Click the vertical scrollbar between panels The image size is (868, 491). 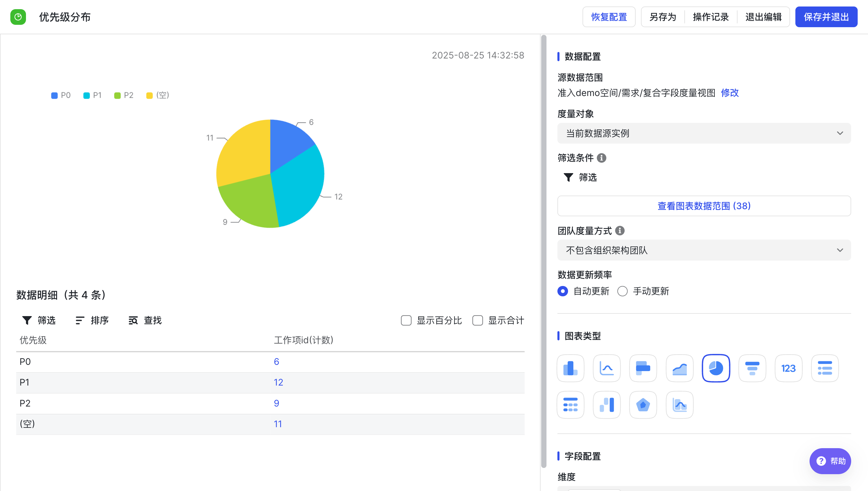544,251
